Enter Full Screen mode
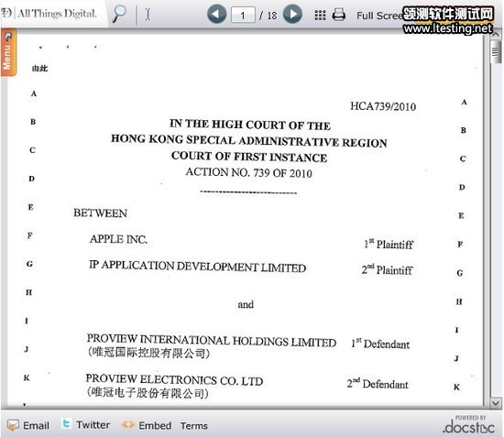The height and width of the screenshot is (437, 504). click(x=379, y=15)
